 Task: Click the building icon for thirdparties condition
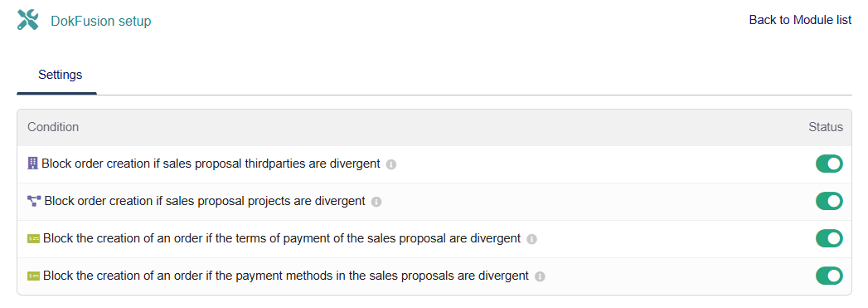click(32, 164)
